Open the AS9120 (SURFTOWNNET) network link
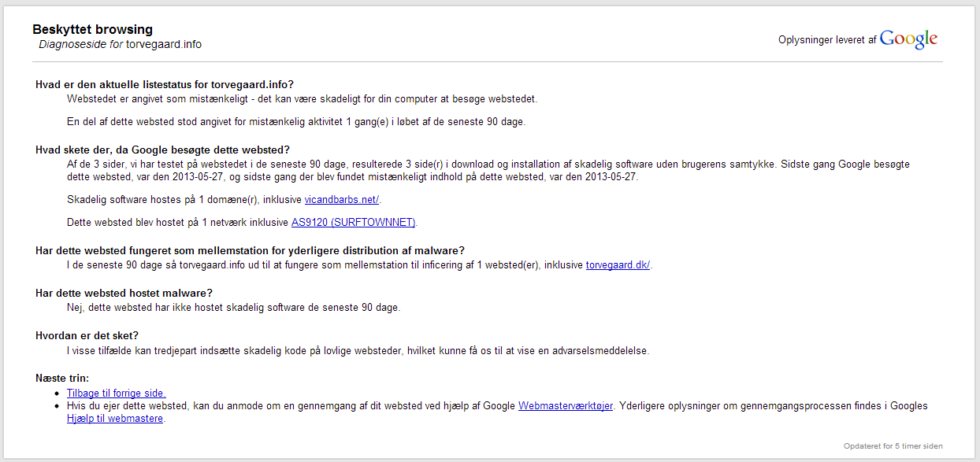Image resolution: width=980 pixels, height=462 pixels. 353,222
